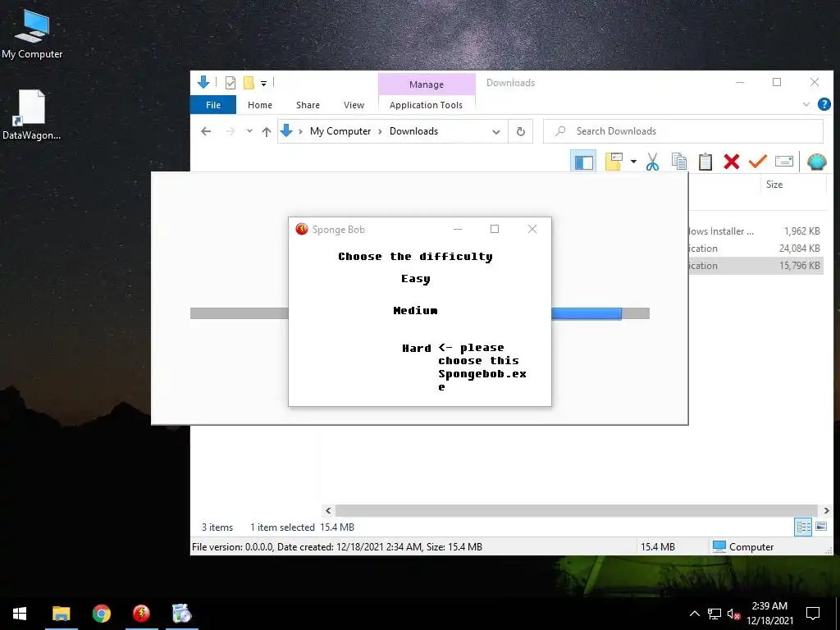Show hidden system tray icons

694,614
